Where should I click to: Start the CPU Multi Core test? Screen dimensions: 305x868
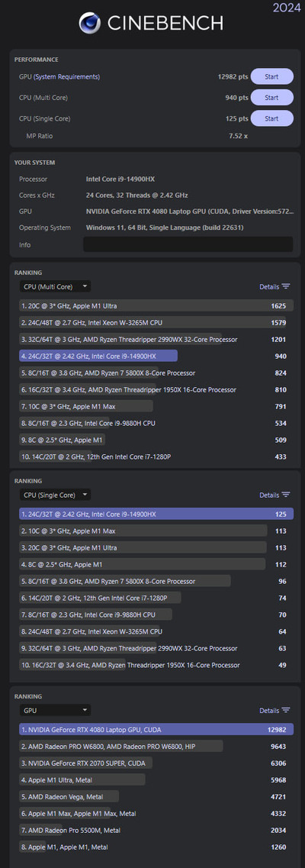coord(272,98)
